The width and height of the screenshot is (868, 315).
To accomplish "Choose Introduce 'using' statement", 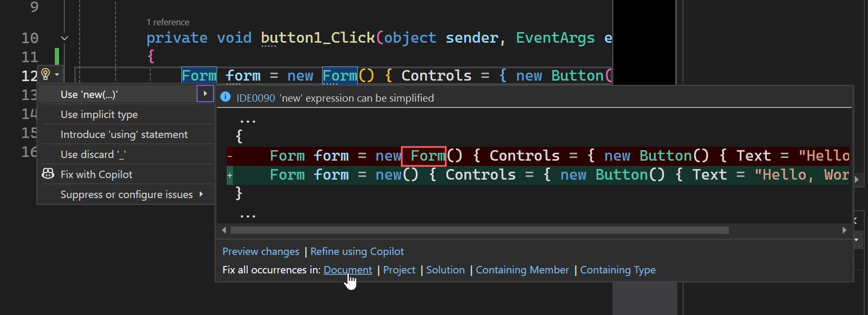I will (x=124, y=134).
